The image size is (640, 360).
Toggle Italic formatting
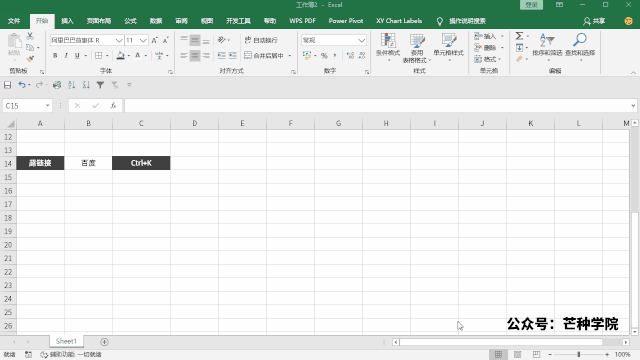(x=66, y=56)
